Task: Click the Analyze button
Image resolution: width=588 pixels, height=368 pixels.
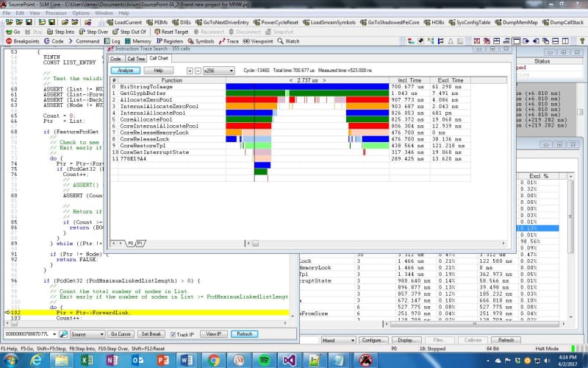Action: pos(125,70)
